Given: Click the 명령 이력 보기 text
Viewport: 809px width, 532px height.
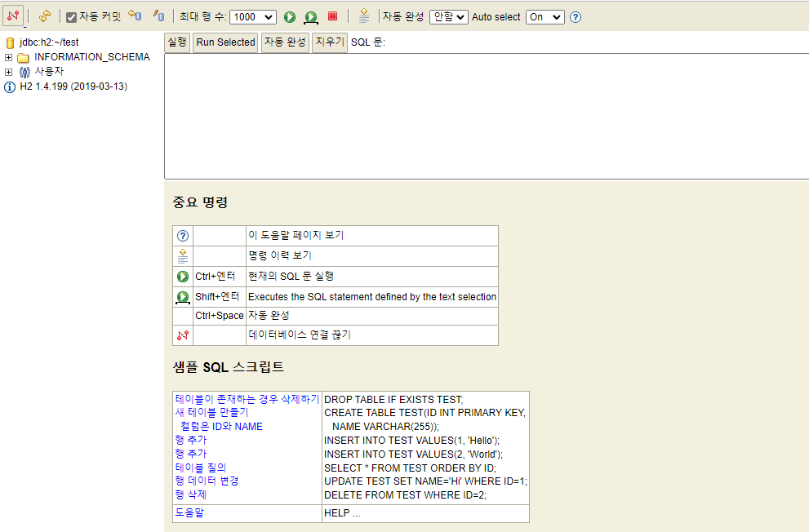Looking at the screenshot, I should [280, 255].
